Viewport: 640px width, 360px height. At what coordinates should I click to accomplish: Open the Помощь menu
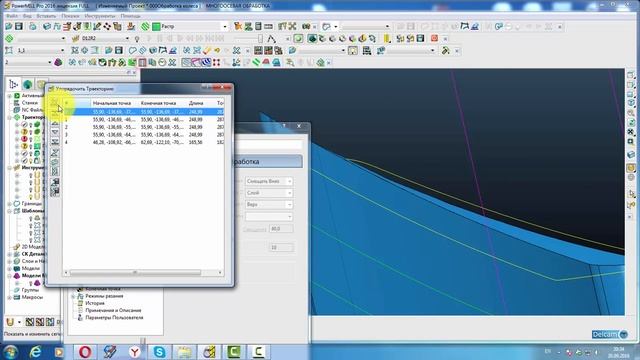[130, 16]
